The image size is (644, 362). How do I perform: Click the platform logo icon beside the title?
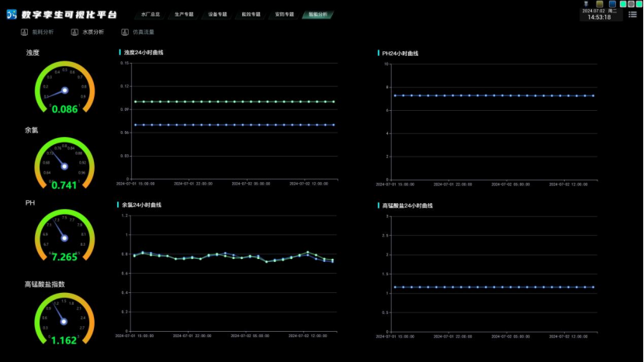click(x=12, y=15)
